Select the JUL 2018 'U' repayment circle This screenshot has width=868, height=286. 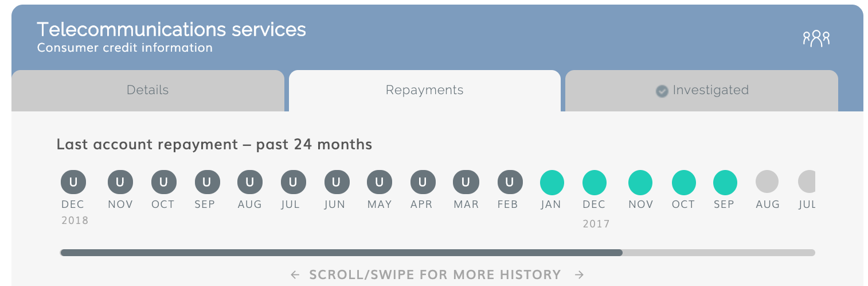click(x=293, y=182)
